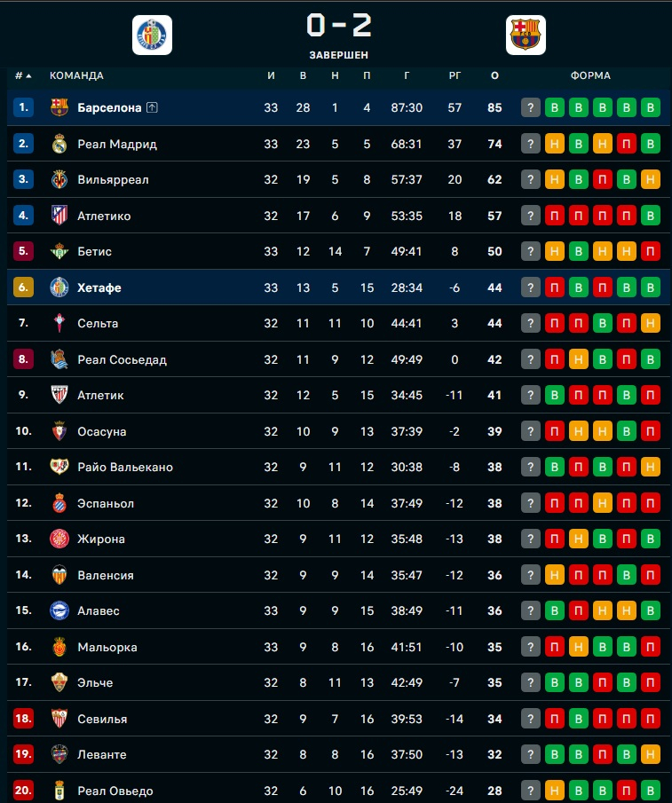672x803 pixels.
Task: Click the КОМАНДА column header
Action: point(76,75)
